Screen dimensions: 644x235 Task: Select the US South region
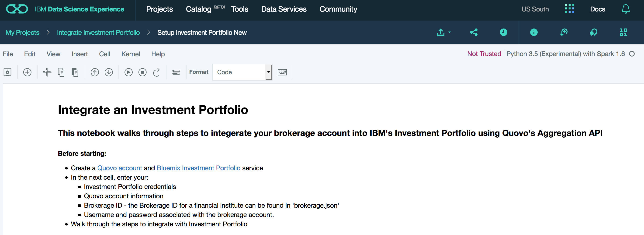[535, 9]
